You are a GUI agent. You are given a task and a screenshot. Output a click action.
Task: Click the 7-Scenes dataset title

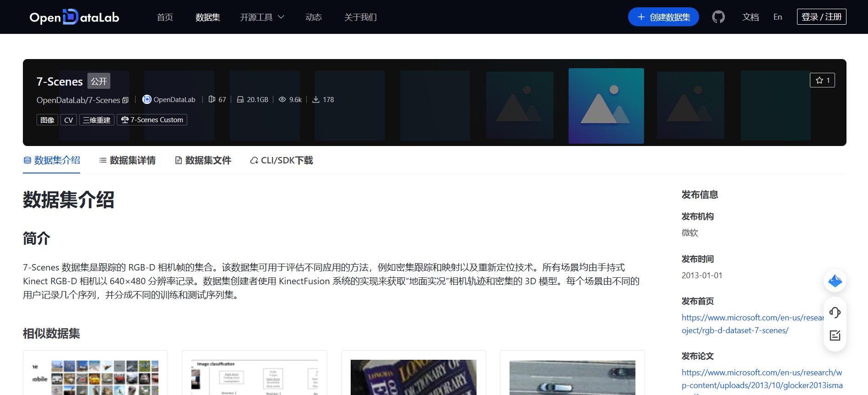tap(60, 81)
